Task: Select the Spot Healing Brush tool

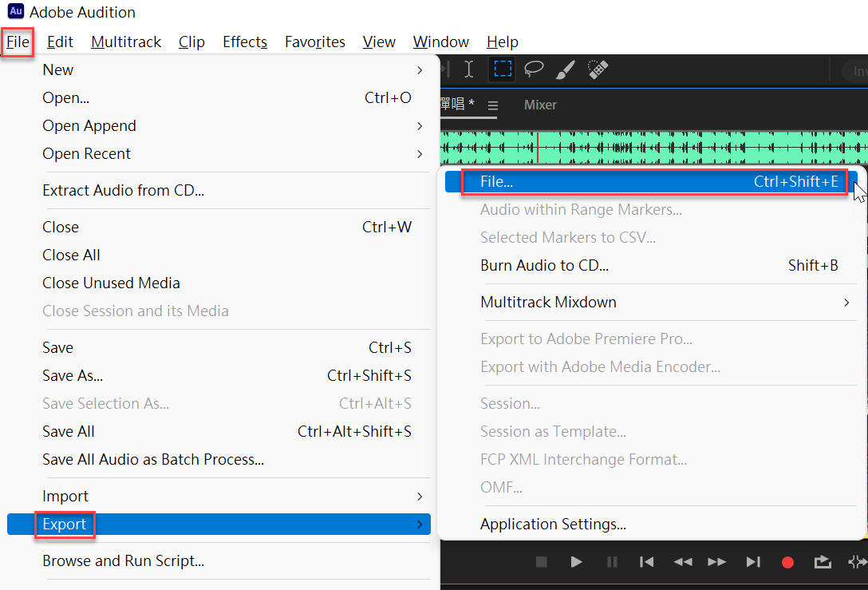Action: point(598,69)
